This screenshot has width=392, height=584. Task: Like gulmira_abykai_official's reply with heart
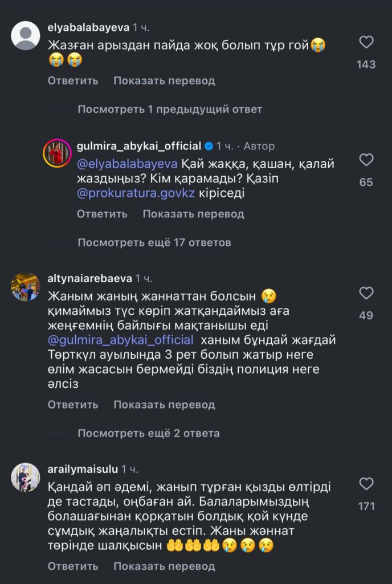coord(366,160)
